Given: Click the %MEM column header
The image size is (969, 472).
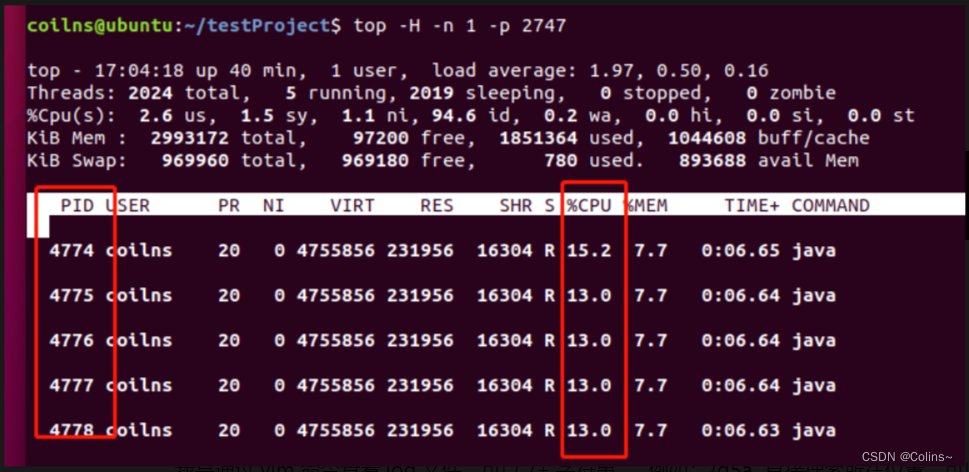Looking at the screenshot, I should [x=645, y=205].
